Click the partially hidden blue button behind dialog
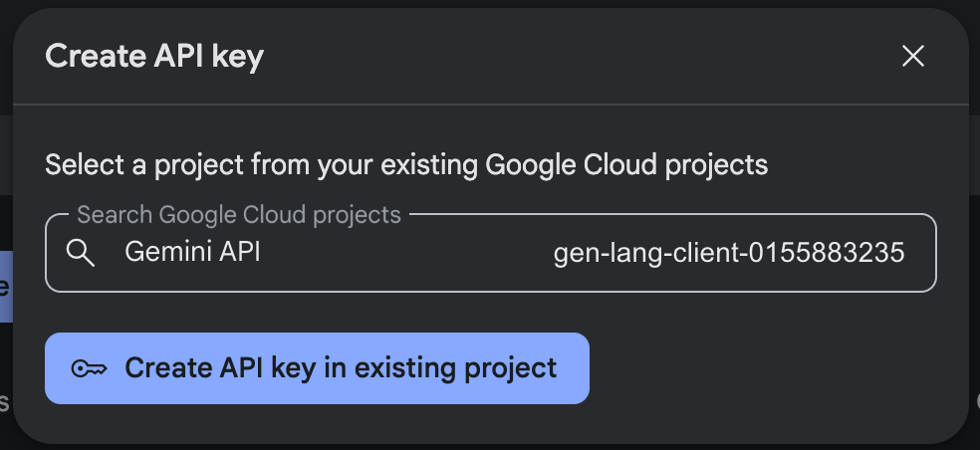The width and height of the screenshot is (980, 450). tap(6, 287)
